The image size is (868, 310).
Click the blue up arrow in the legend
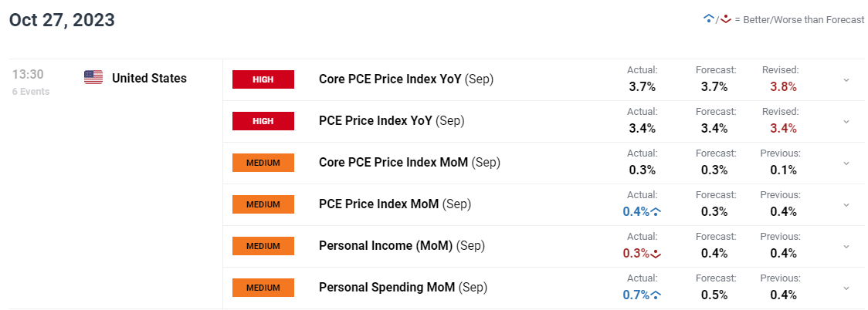[x=708, y=19]
